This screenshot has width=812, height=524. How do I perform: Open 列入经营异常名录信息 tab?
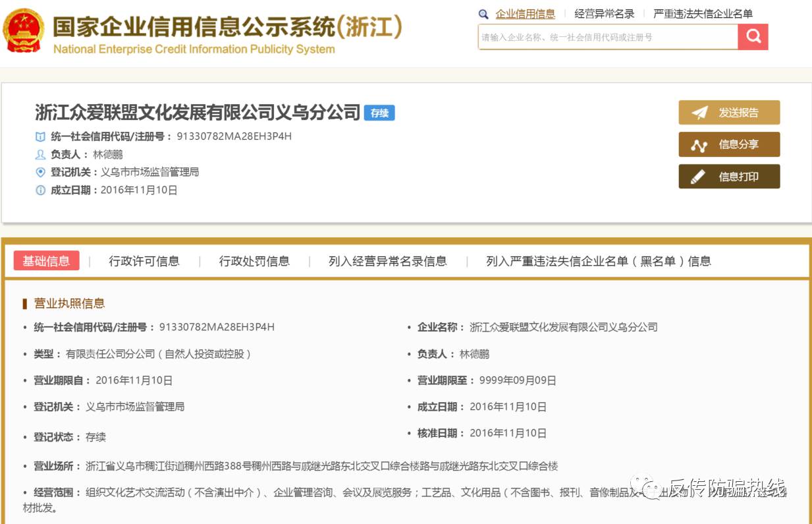(388, 262)
